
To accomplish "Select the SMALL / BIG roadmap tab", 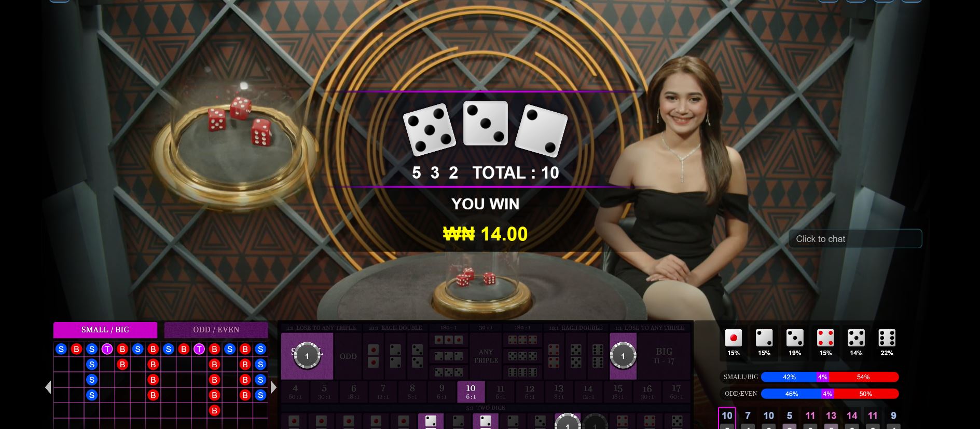I will 105,330.
